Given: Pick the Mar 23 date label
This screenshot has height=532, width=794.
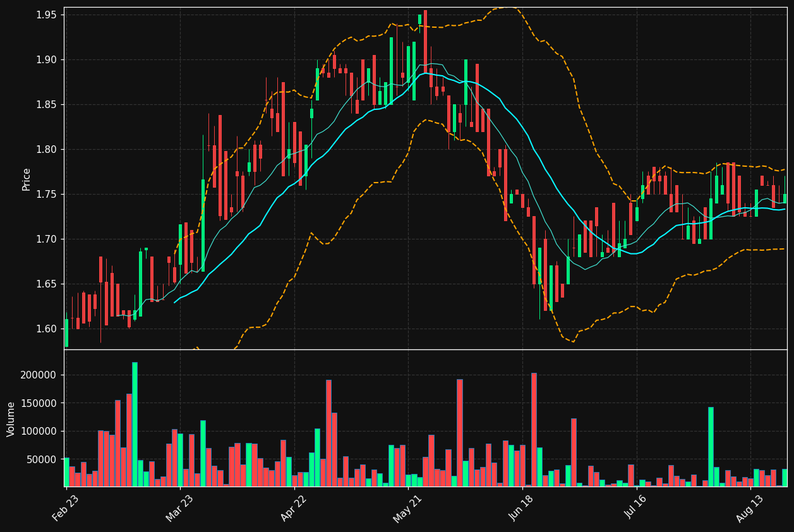Looking at the screenshot, I should [x=179, y=508].
